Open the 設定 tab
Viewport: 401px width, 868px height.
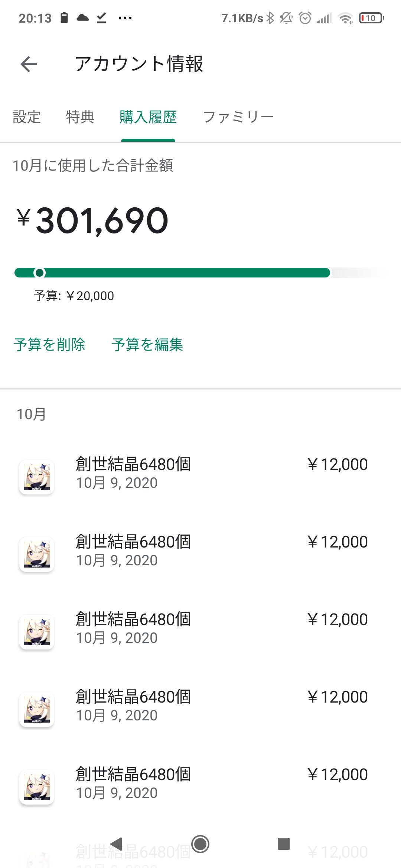click(27, 117)
